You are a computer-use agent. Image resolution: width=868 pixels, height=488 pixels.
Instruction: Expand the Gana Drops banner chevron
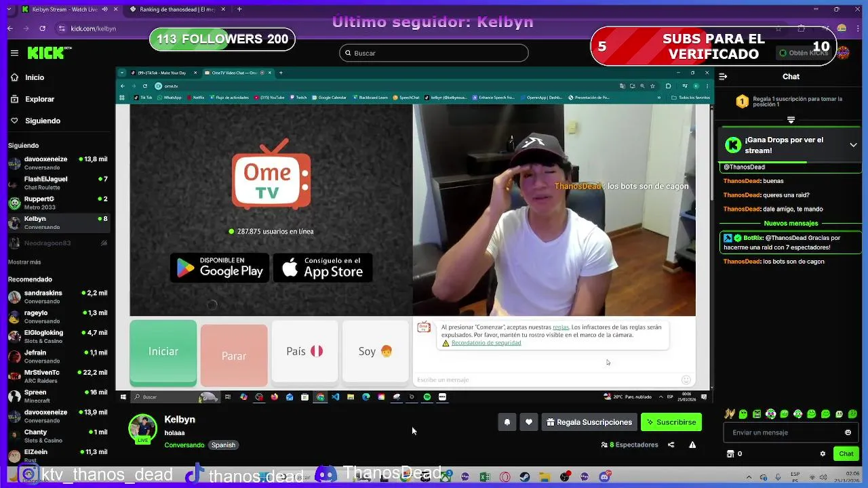coord(853,145)
